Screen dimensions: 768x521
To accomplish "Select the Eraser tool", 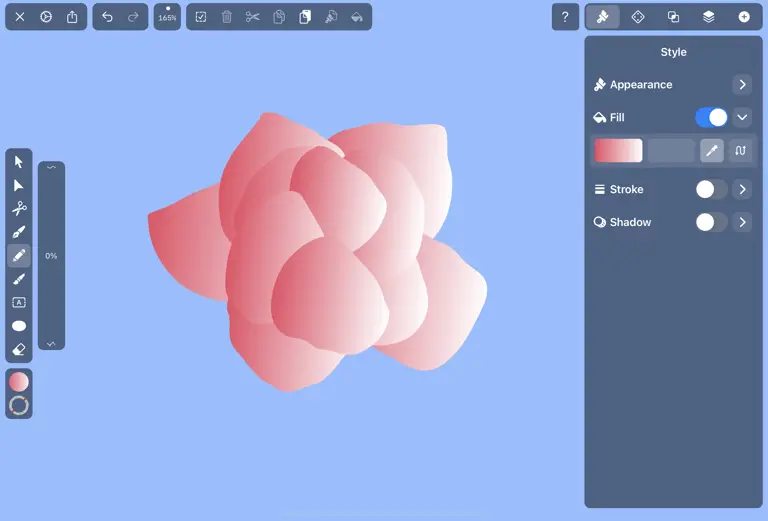I will (19, 349).
